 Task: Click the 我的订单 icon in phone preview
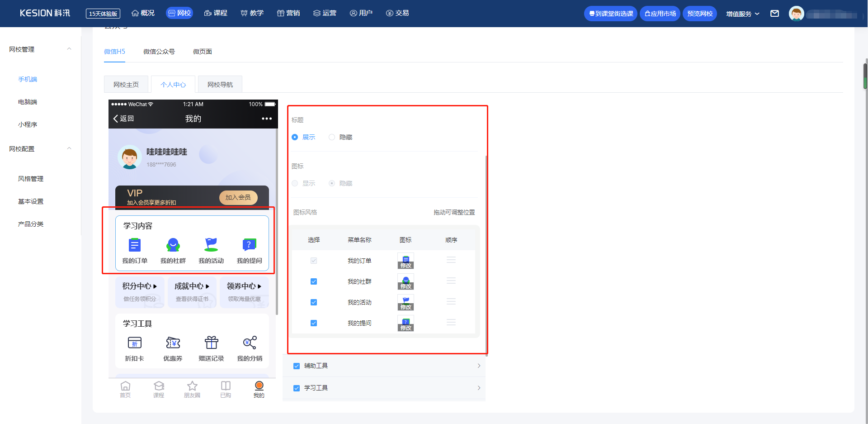pyautogui.click(x=135, y=245)
